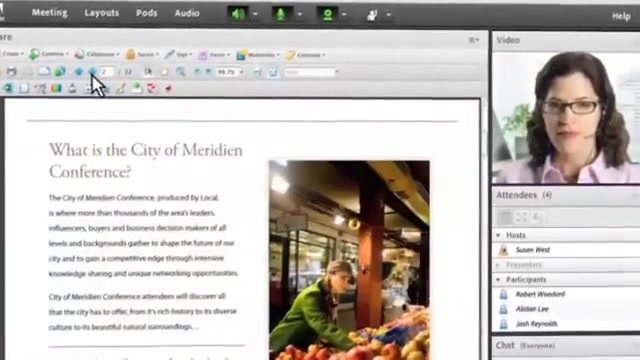Open the microphone options dropdown arrow
This screenshot has width=640, height=360.
(300, 14)
